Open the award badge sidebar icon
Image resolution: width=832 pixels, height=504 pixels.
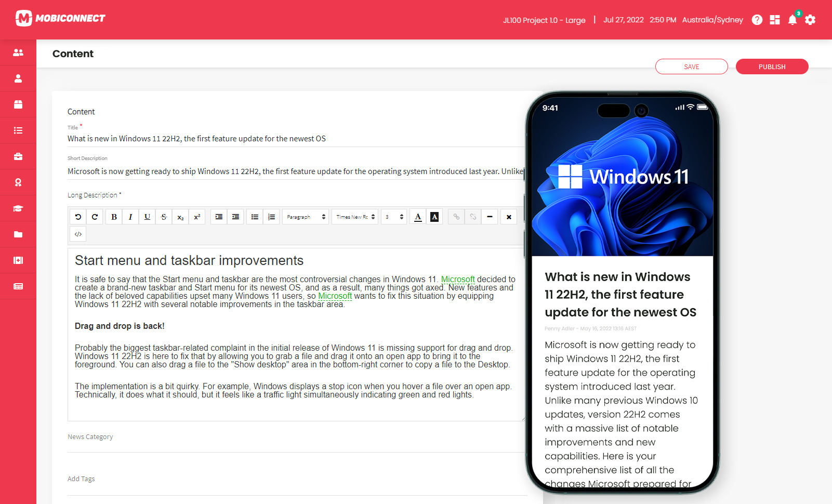coord(18,182)
